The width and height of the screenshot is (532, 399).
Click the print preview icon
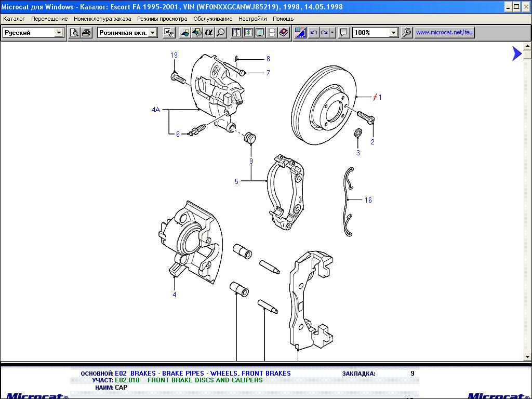tap(74, 33)
